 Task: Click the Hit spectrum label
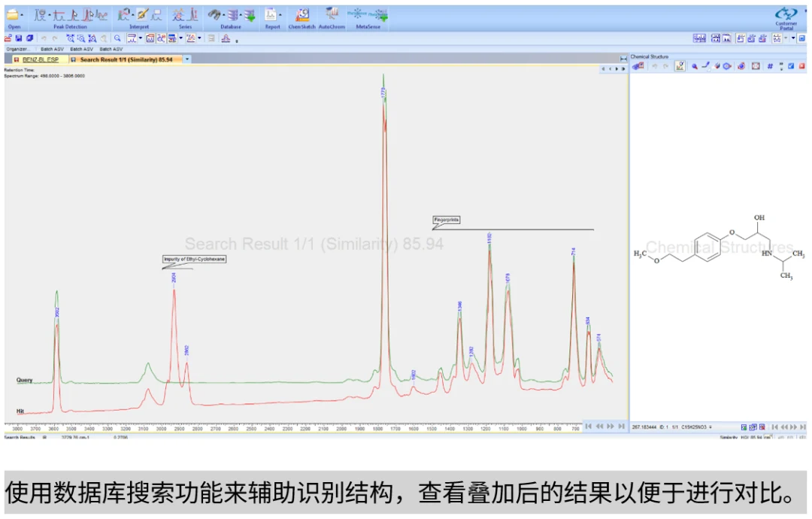[20, 411]
